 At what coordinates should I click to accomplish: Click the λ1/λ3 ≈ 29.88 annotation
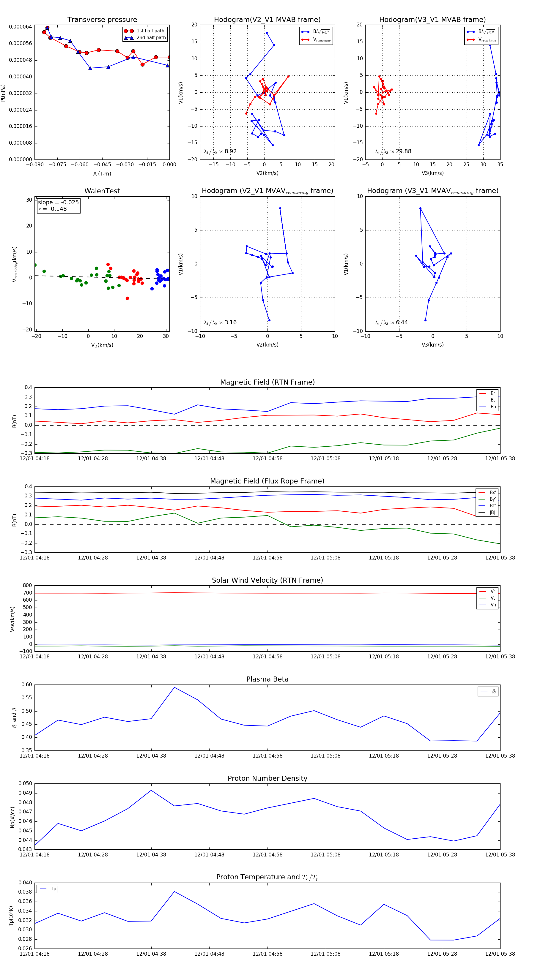click(393, 151)
